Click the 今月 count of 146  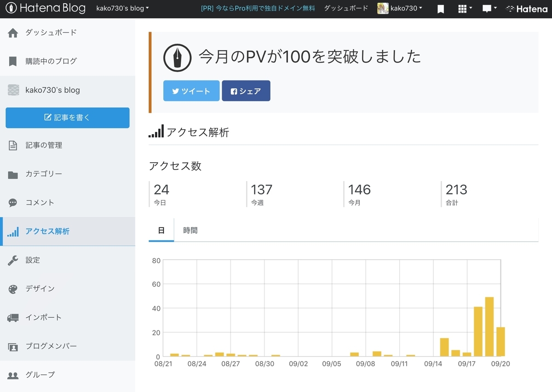(359, 189)
